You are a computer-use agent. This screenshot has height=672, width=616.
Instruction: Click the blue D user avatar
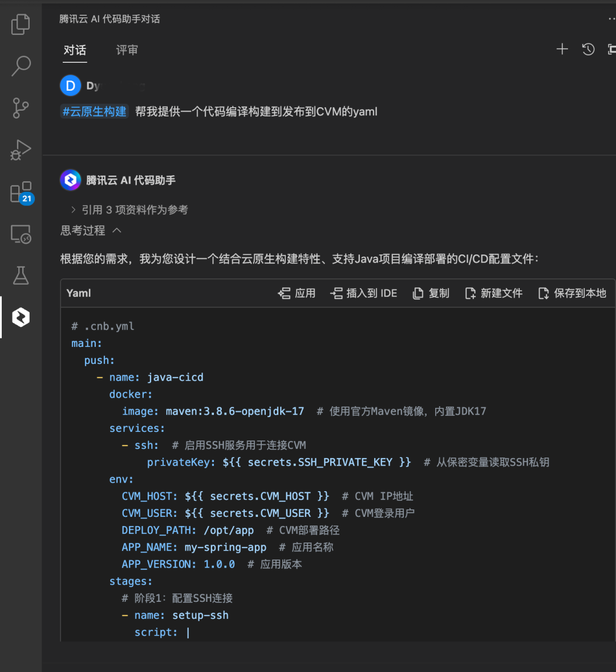70,86
